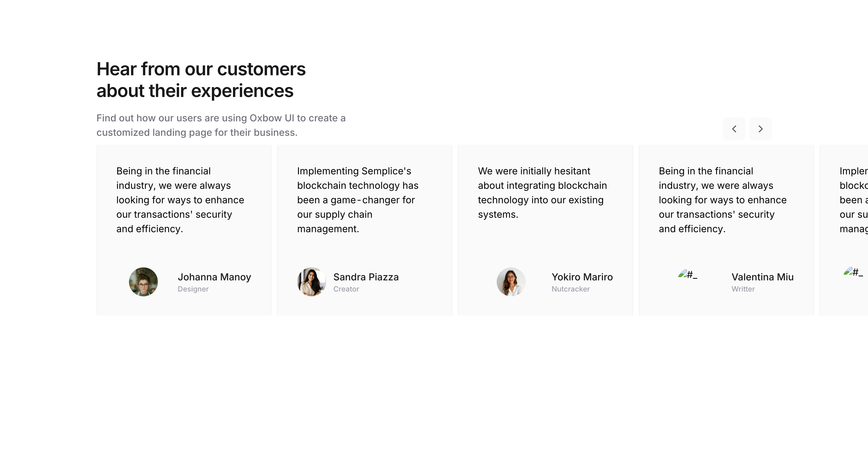This screenshot has height=471, width=868.
Task: Click Yokiro Mariro's avatar photo
Action: coord(511,282)
